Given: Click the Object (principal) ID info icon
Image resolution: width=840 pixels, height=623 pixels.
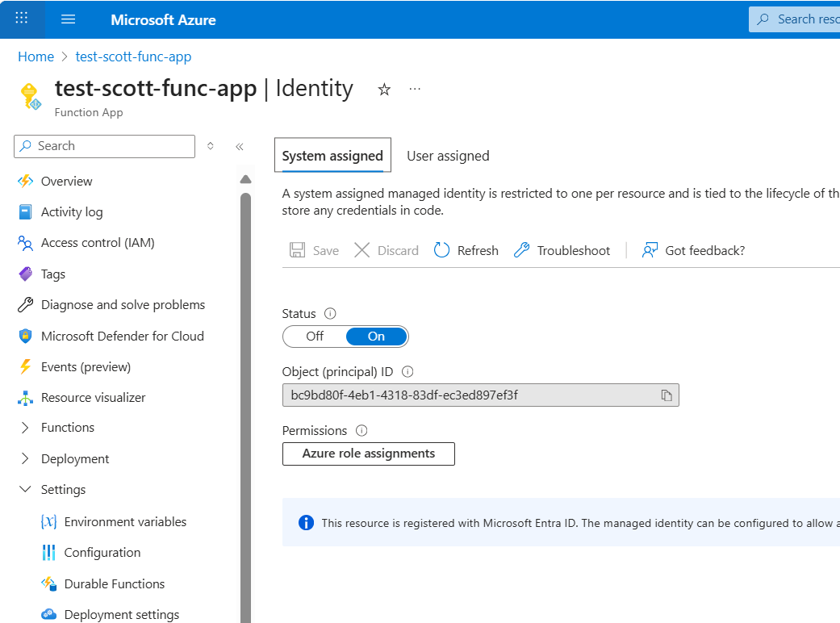Looking at the screenshot, I should [x=407, y=372].
